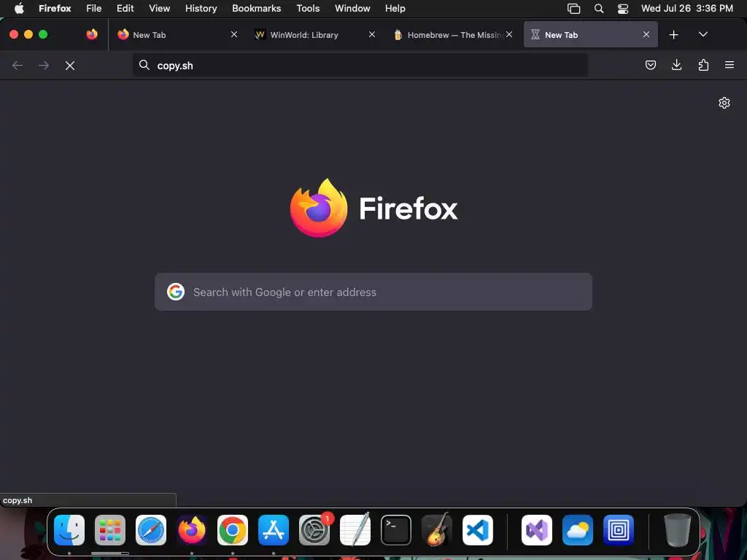Open the Bookmarks menu
Image resolution: width=747 pixels, height=560 pixels.
click(256, 9)
